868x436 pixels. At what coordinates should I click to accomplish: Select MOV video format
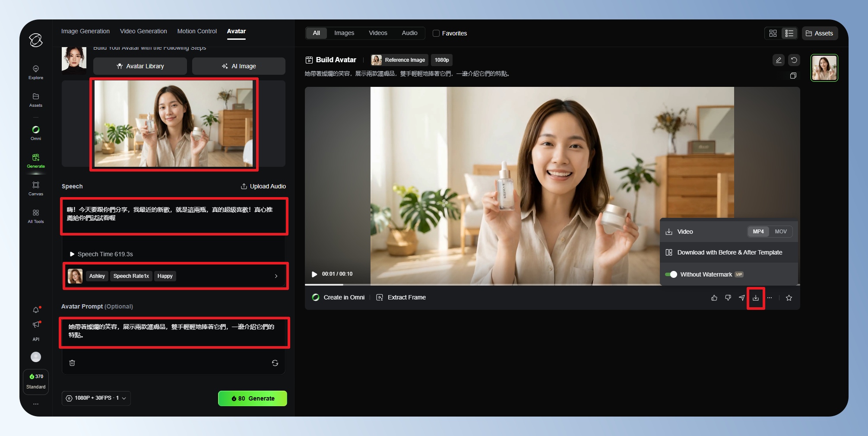(780, 232)
